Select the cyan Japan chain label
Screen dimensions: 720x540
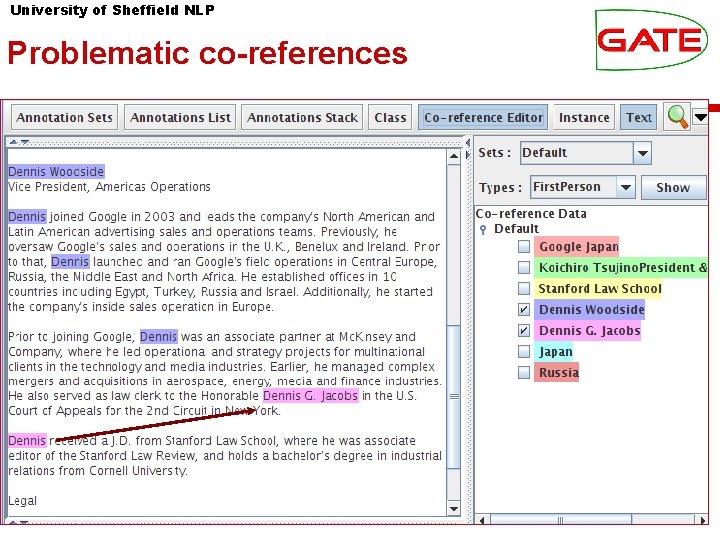pos(554,352)
